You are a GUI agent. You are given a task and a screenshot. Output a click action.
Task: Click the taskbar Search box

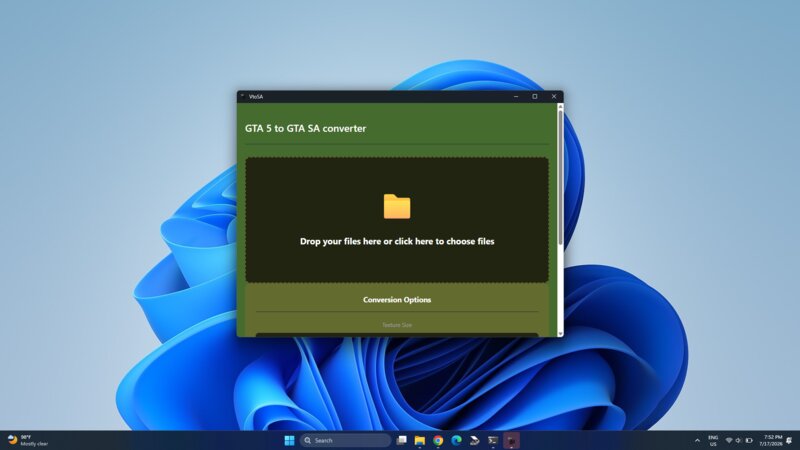pos(345,440)
